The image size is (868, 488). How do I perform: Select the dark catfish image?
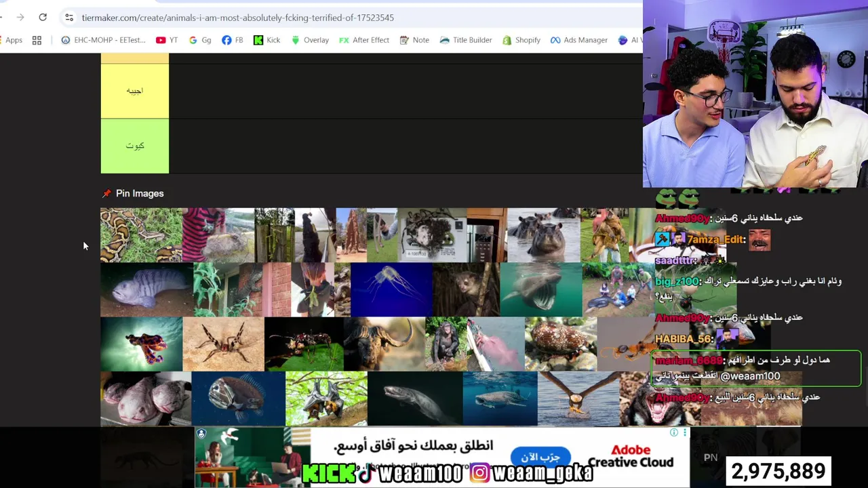(x=415, y=399)
